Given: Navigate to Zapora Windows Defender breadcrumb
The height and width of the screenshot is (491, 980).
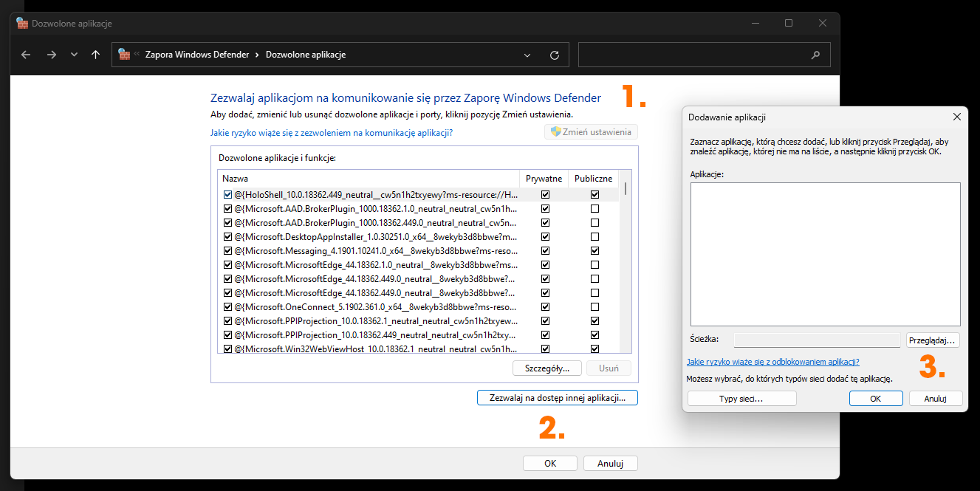Looking at the screenshot, I should point(197,55).
